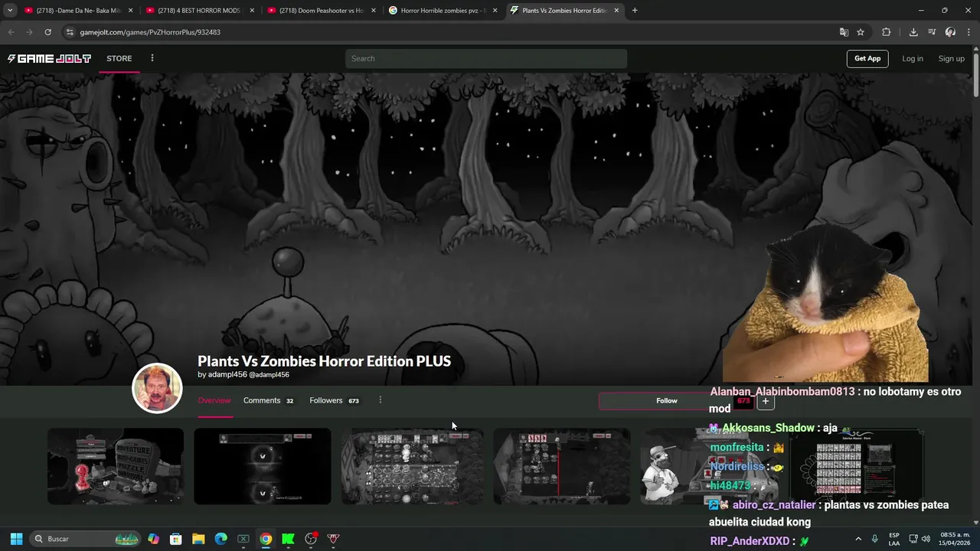
Task: Open Chrome tab search dropdown
Action: tap(10, 11)
